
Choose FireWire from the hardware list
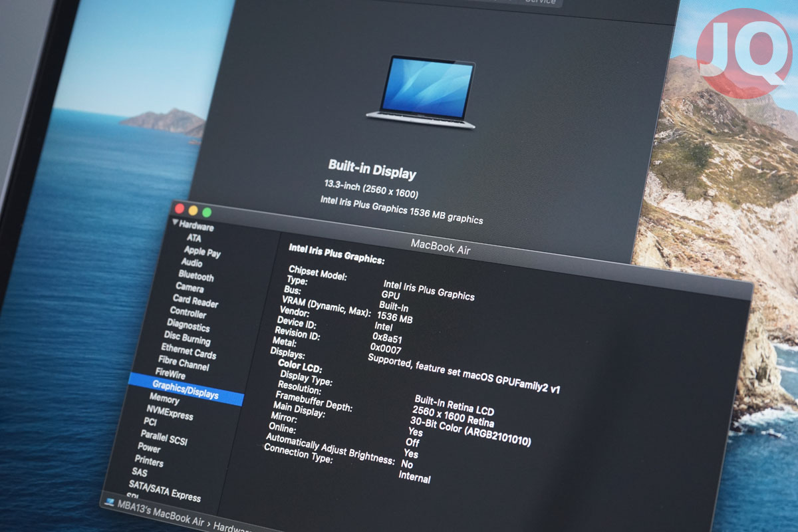pos(170,375)
